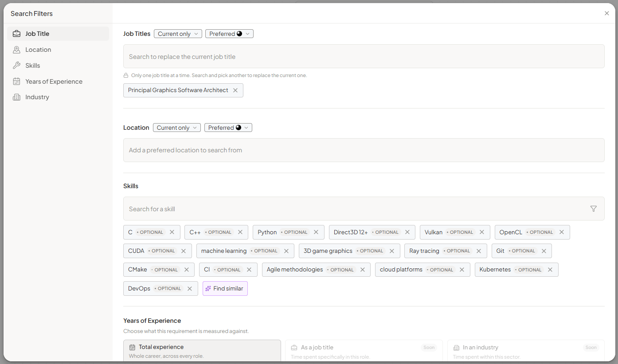The width and height of the screenshot is (618, 364).
Task: Toggle OPTIONAL badge on the Python skill
Action: point(294,232)
